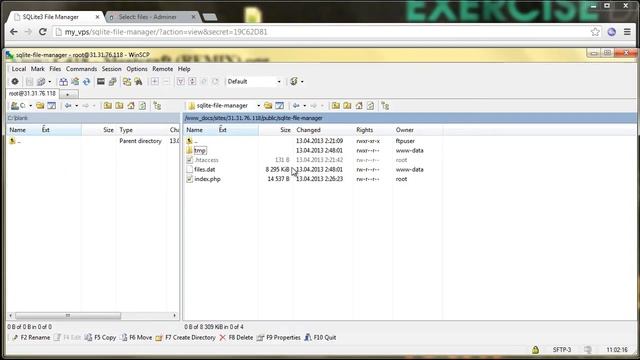Select the index.php file

[207, 179]
